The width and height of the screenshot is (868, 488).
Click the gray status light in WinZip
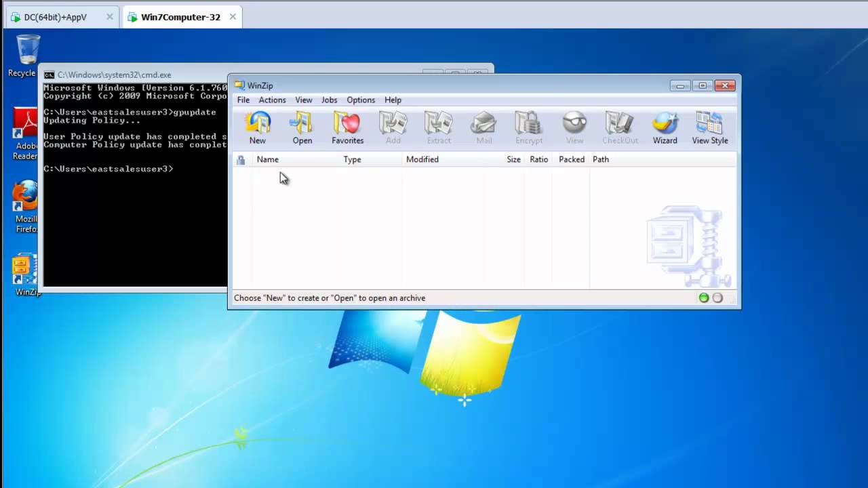(717, 298)
